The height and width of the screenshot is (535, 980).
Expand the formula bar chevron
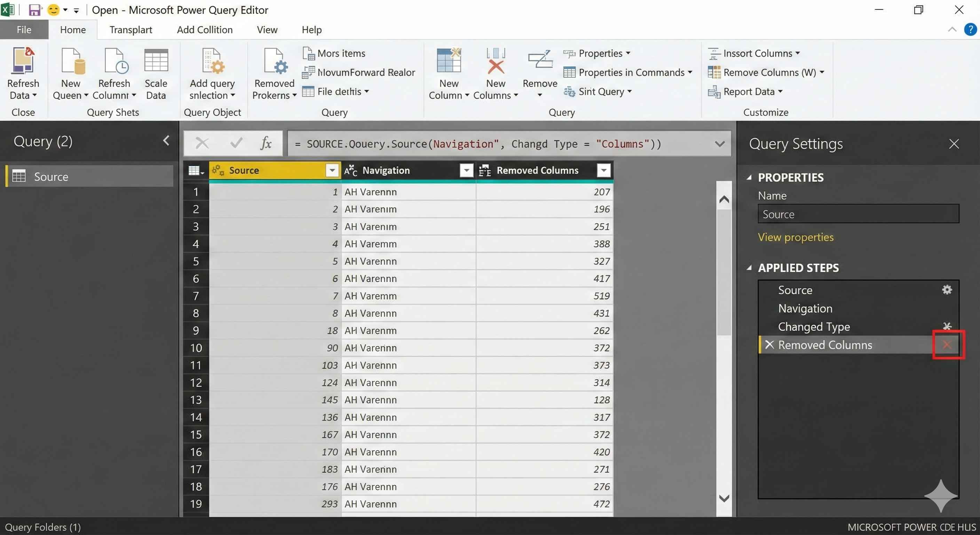coord(719,144)
